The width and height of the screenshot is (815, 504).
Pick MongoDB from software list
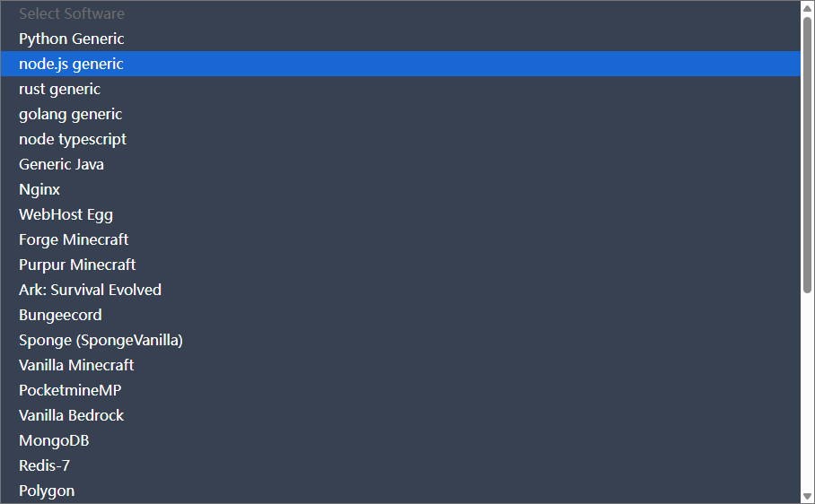54,440
